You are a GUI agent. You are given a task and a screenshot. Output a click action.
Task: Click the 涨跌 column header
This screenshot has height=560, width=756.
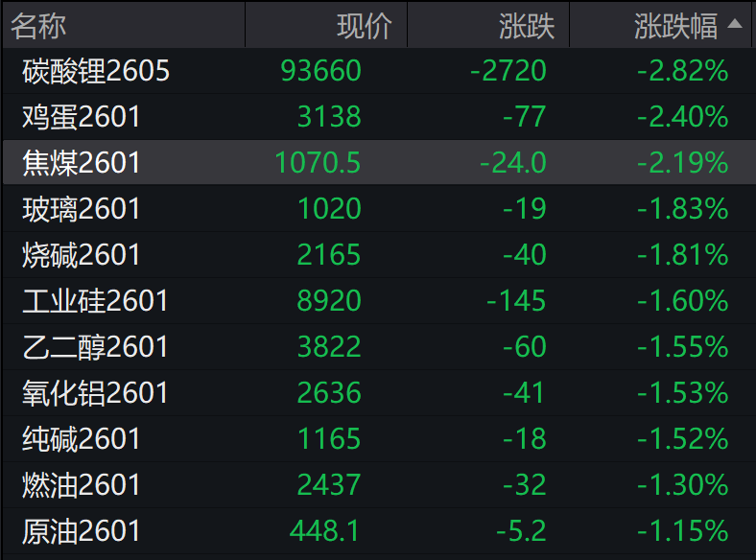[x=527, y=26]
